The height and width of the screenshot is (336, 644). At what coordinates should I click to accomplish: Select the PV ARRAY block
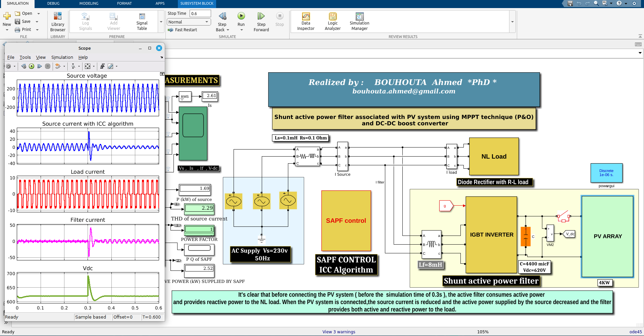(608, 237)
